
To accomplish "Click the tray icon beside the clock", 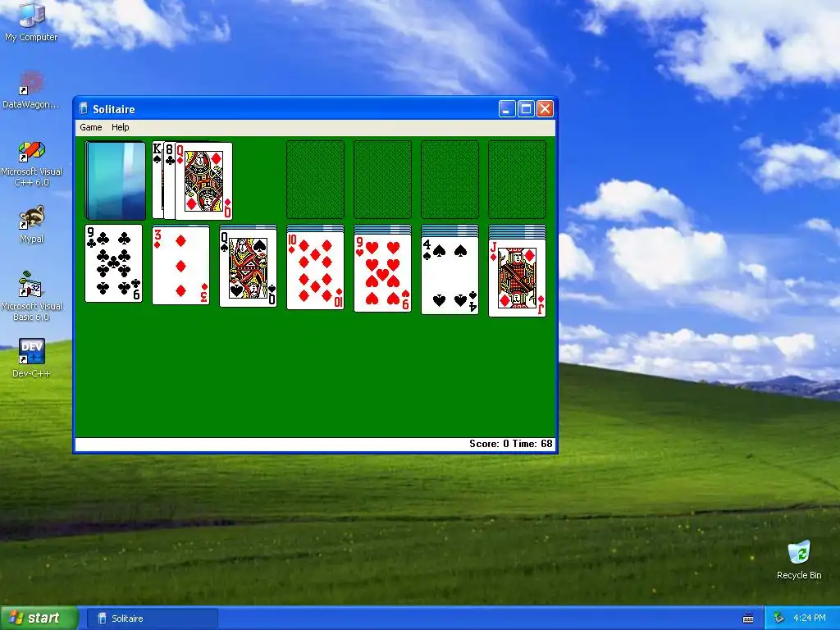I will coord(779,619).
